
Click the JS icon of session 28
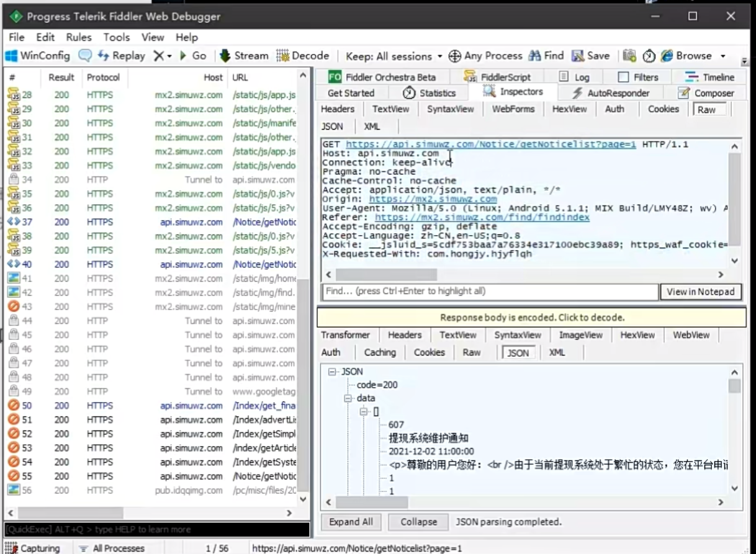[14, 95]
